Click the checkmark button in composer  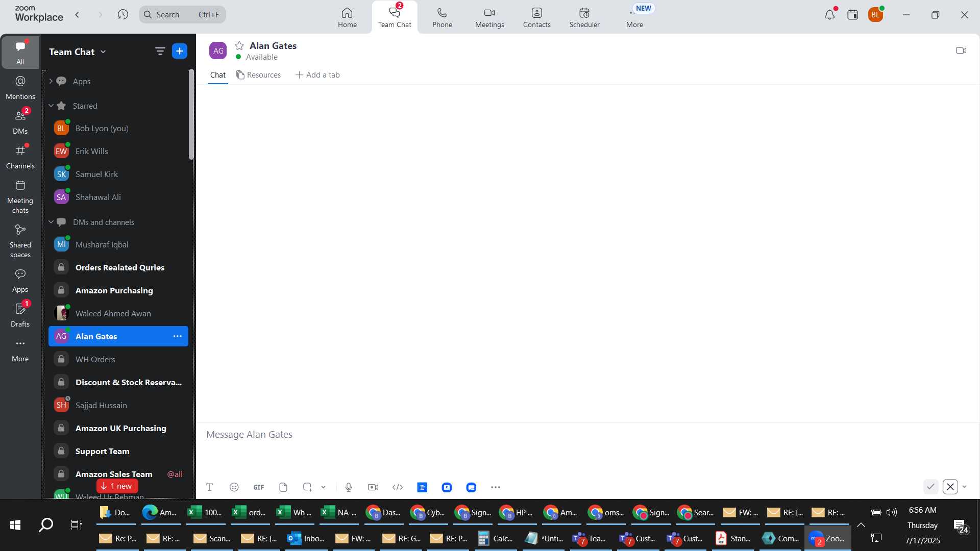click(931, 487)
